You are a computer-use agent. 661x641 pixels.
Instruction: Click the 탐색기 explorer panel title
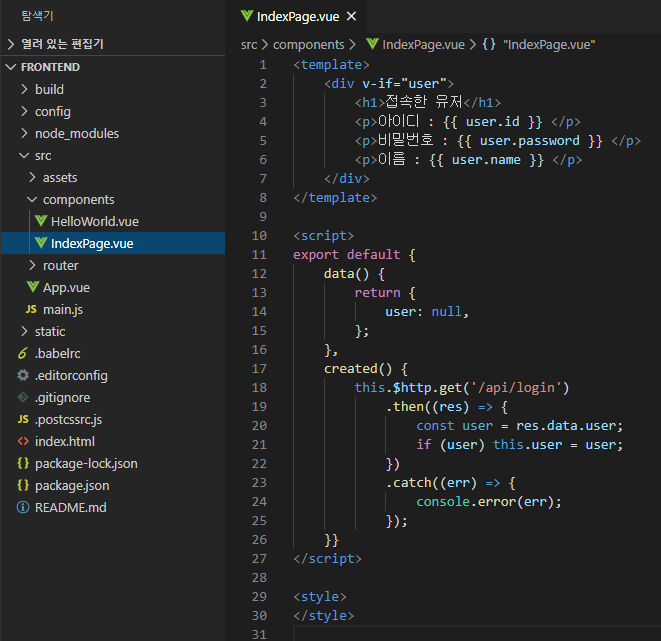(37, 16)
